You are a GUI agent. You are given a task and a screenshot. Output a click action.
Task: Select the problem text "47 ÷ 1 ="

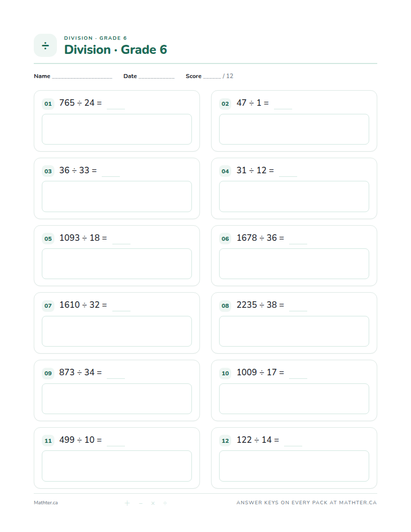[x=253, y=103]
